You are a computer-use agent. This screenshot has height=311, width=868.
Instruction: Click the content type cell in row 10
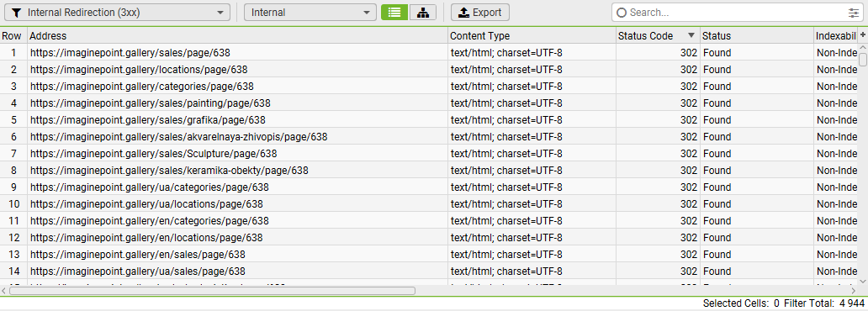[532, 204]
